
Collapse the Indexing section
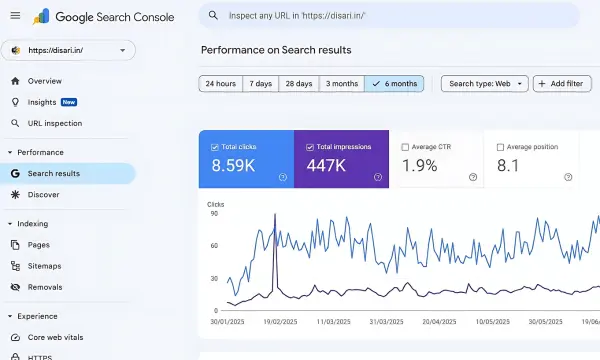pos(10,224)
